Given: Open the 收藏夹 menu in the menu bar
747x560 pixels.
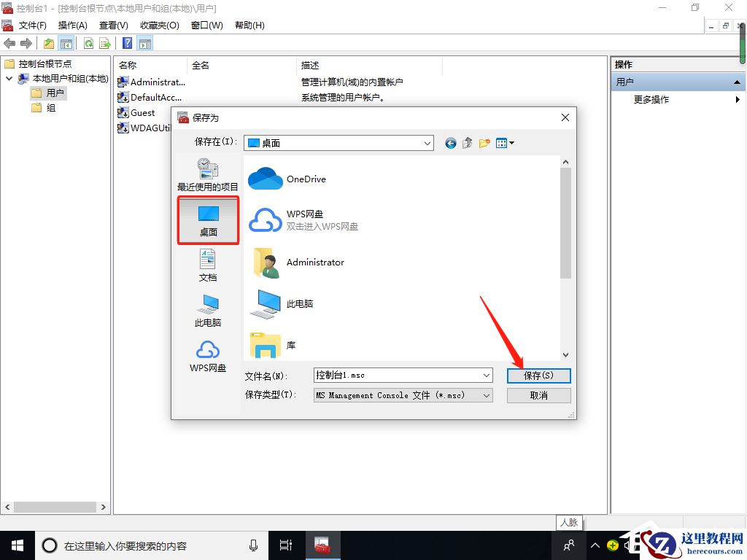Looking at the screenshot, I should click(159, 25).
